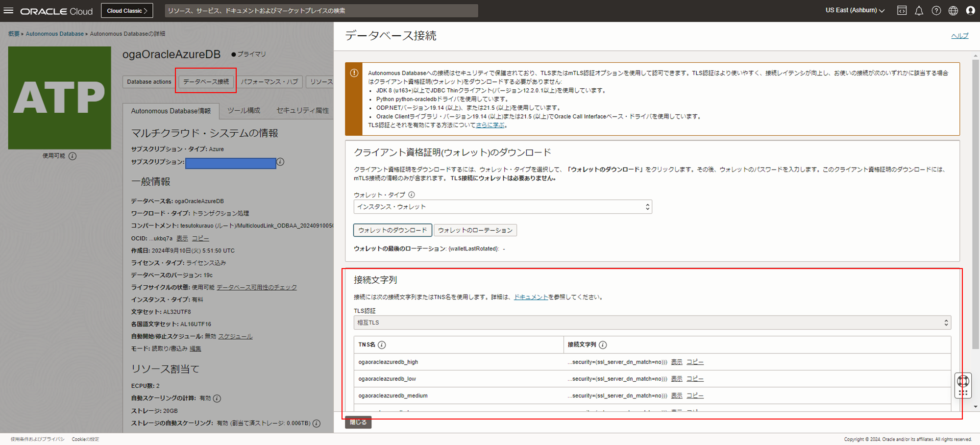Open the language globe menu
Image resolution: width=980 pixels, height=445 pixels.
pyautogui.click(x=953, y=10)
